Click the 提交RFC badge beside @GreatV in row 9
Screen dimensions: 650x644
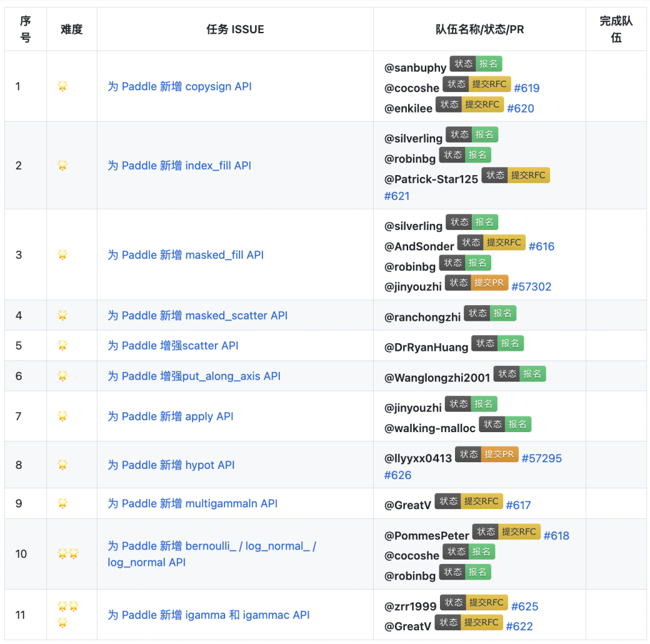click(x=469, y=501)
